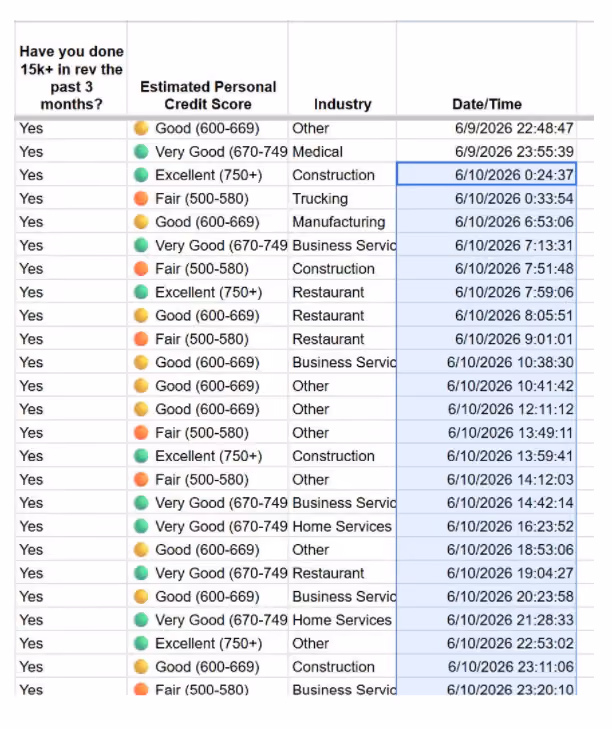Select the cell 6/10/2026 6:53:06

tap(486, 222)
